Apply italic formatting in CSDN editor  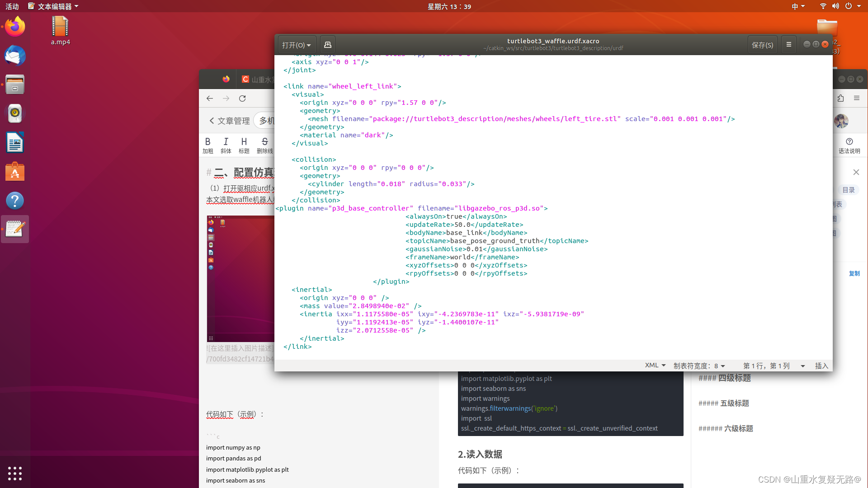coord(226,145)
